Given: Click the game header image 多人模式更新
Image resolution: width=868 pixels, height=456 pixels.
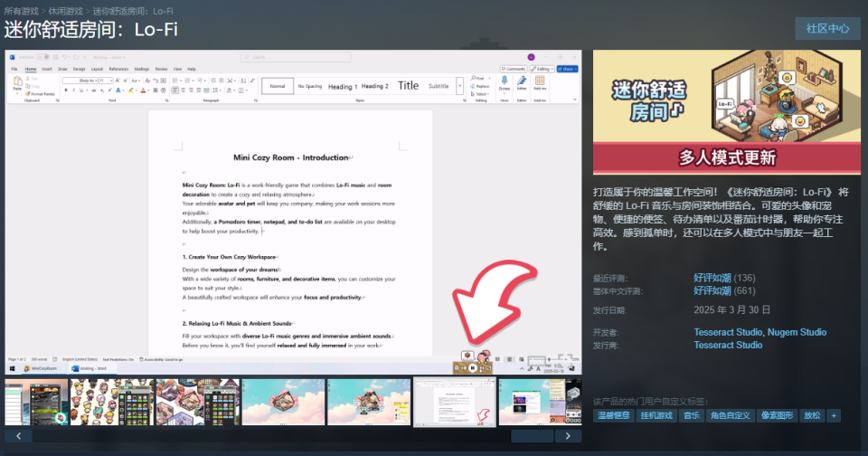Looking at the screenshot, I should [727, 112].
